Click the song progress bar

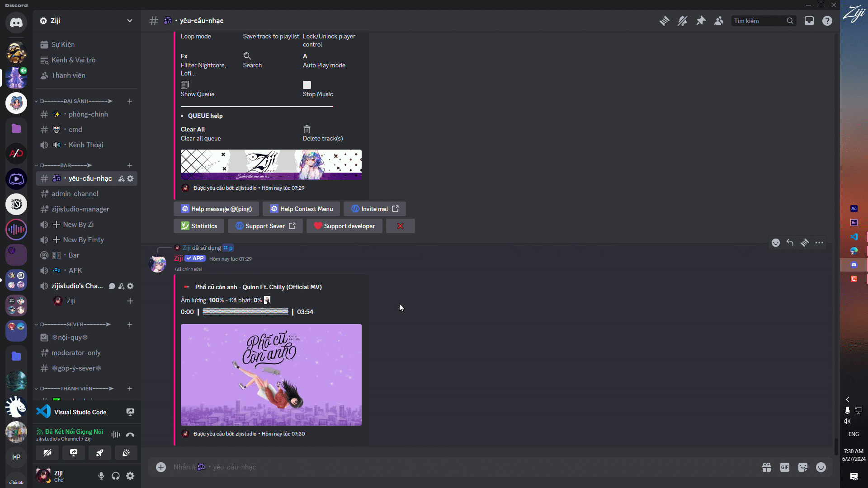[245, 312]
